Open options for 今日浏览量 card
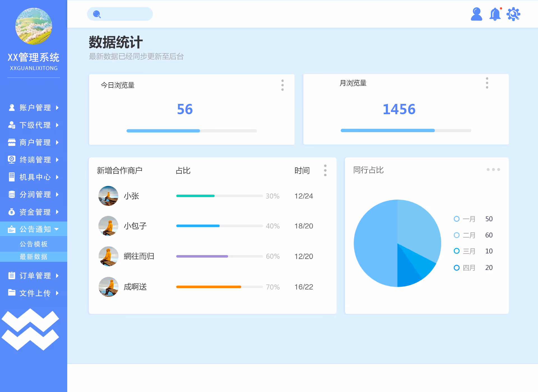The width and height of the screenshot is (538, 392). pyautogui.click(x=282, y=85)
